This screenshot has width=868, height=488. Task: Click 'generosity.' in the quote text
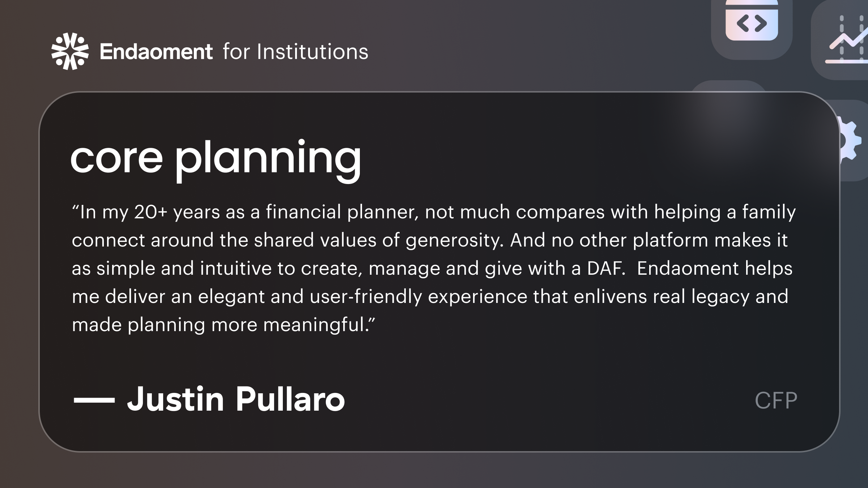454,241
